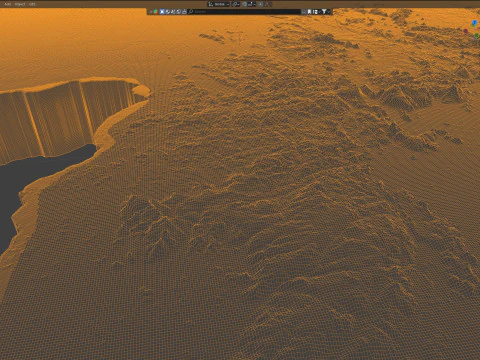Click the colored editor type icon
This screenshot has height=360, width=480.
point(155,12)
